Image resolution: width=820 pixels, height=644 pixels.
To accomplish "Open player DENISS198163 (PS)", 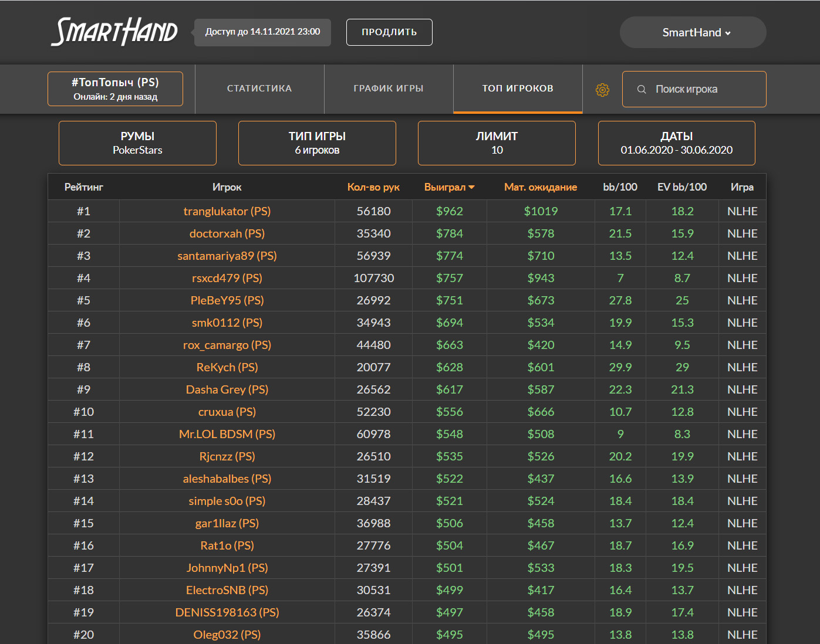I will point(227,612).
